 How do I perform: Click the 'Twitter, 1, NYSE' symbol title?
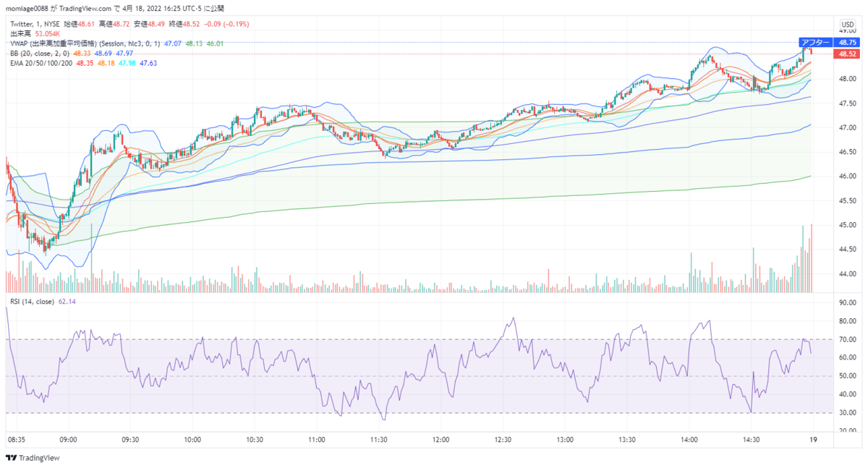35,25
